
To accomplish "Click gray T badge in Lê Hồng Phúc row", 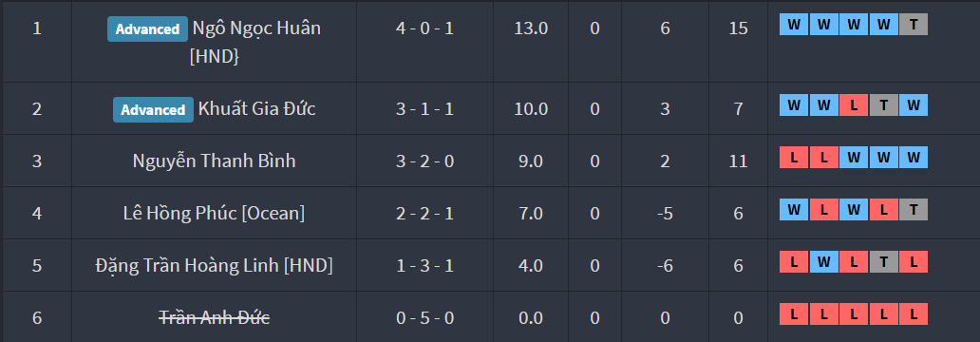I will point(914,209).
